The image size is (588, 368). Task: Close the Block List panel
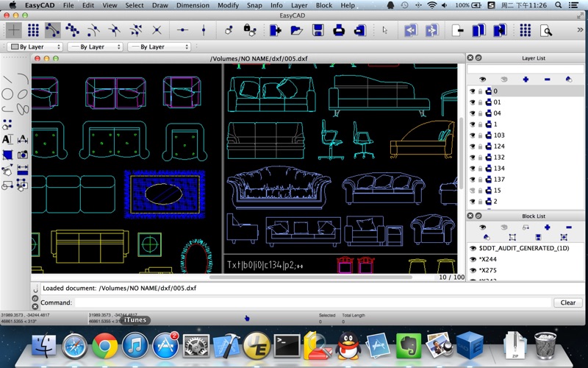(x=470, y=216)
